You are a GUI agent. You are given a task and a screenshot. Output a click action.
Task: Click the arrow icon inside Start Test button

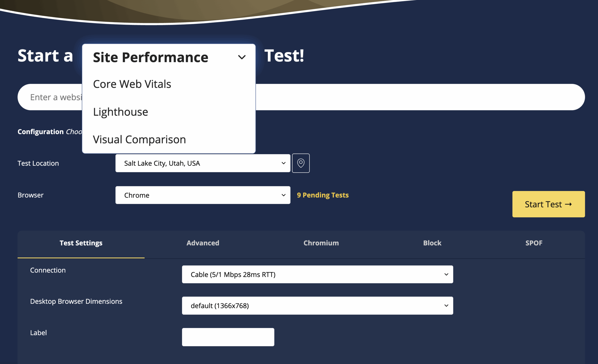coord(569,204)
